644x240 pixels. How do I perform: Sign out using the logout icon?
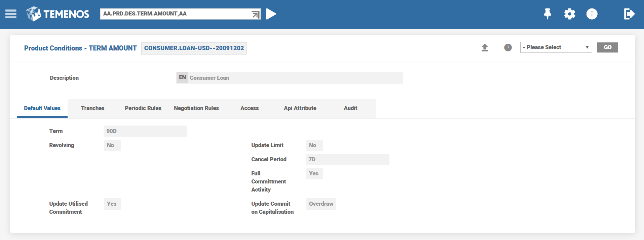click(629, 14)
